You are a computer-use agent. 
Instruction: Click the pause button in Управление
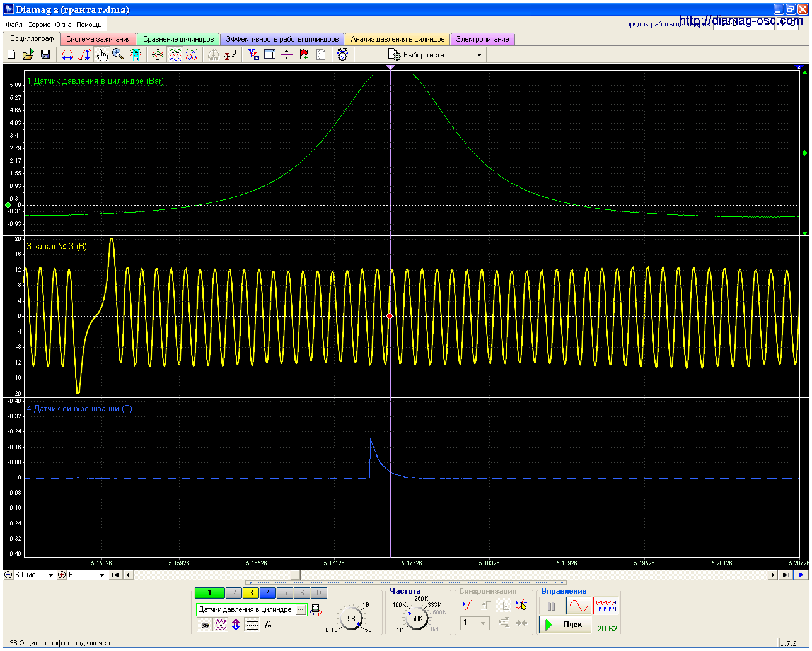552,606
